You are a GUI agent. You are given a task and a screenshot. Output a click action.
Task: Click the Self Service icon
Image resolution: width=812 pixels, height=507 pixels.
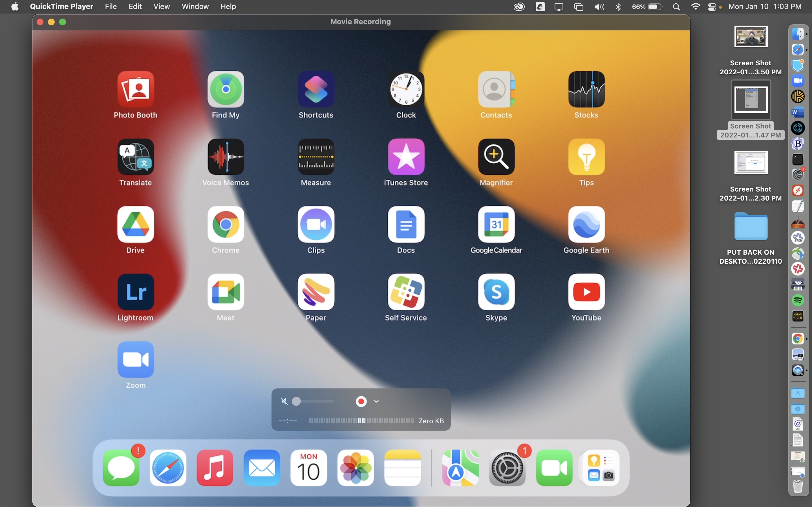tap(406, 292)
